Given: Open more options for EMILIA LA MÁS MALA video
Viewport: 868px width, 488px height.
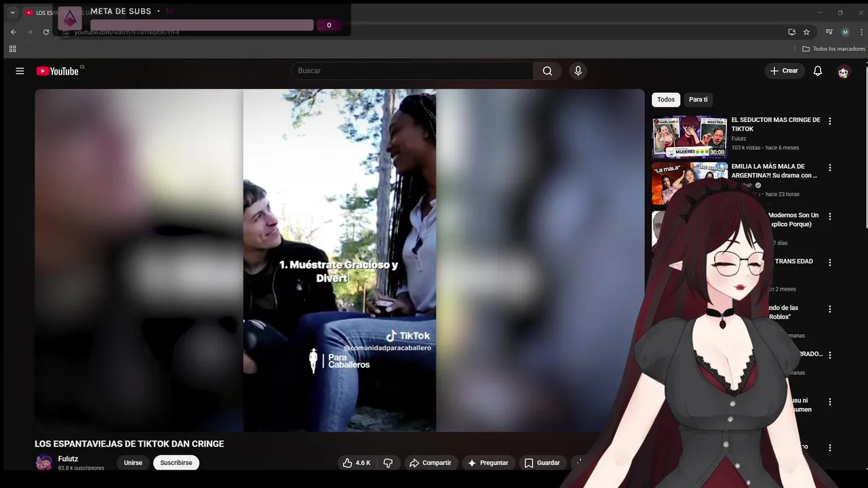Looking at the screenshot, I should pyautogui.click(x=829, y=167).
